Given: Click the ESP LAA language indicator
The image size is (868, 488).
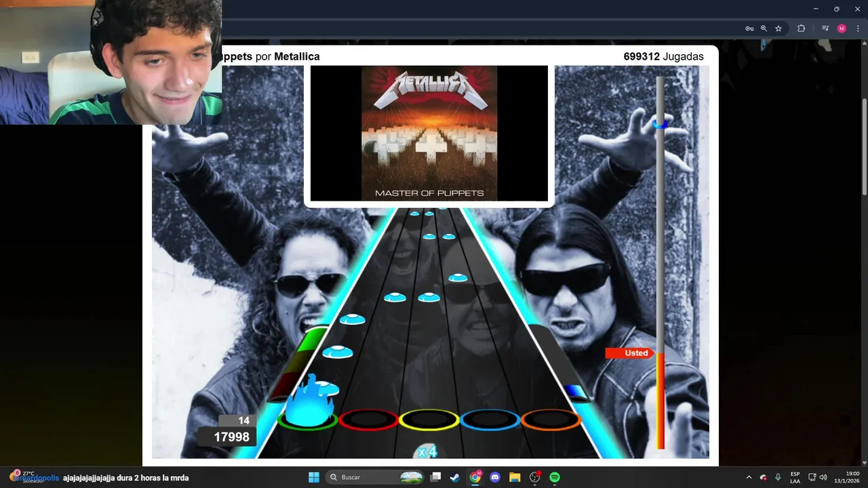Looking at the screenshot, I should point(795,477).
